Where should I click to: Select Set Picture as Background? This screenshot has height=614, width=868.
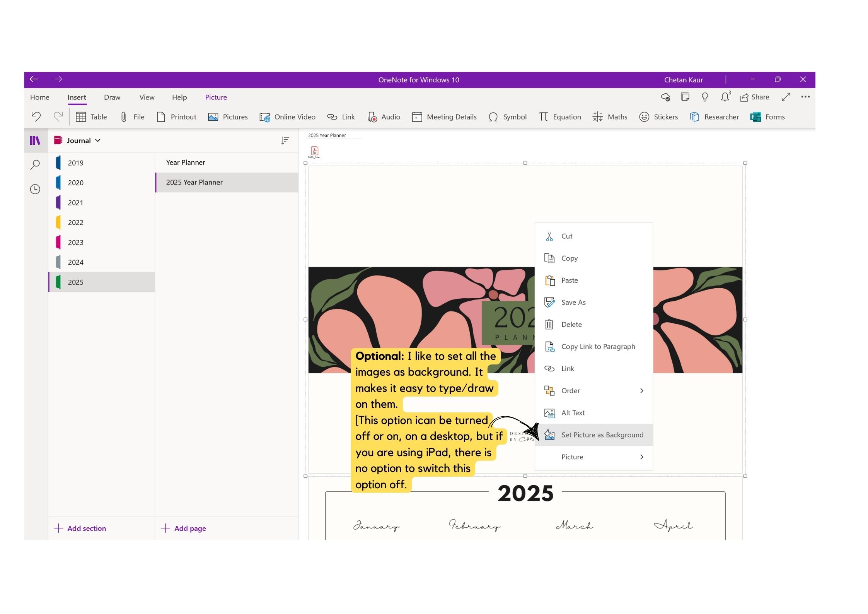[602, 434]
